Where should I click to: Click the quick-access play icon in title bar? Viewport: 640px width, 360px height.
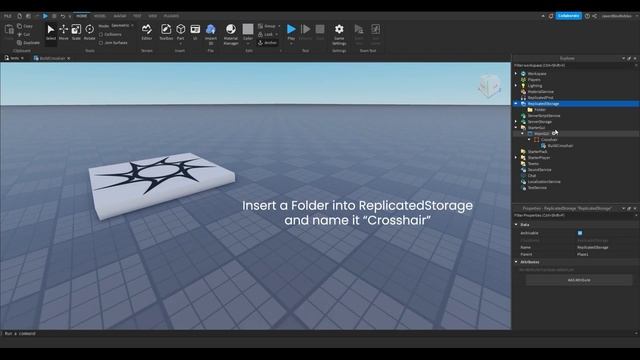click(x=45, y=16)
